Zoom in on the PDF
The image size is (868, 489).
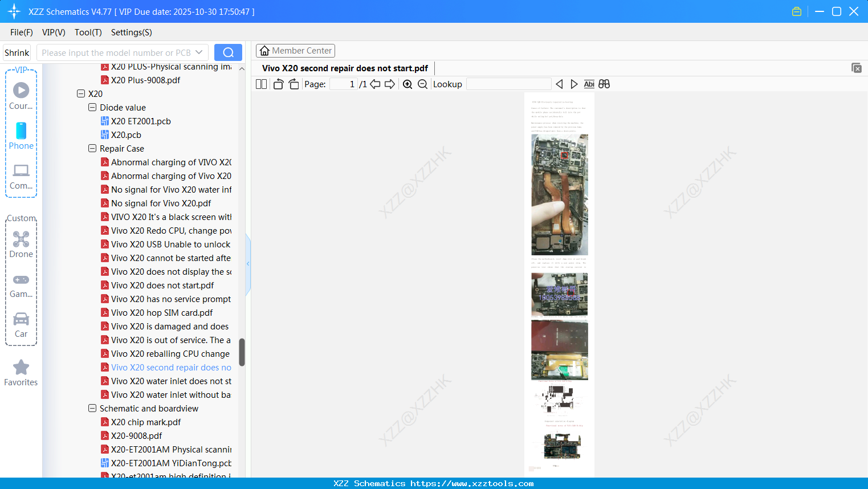pos(407,84)
